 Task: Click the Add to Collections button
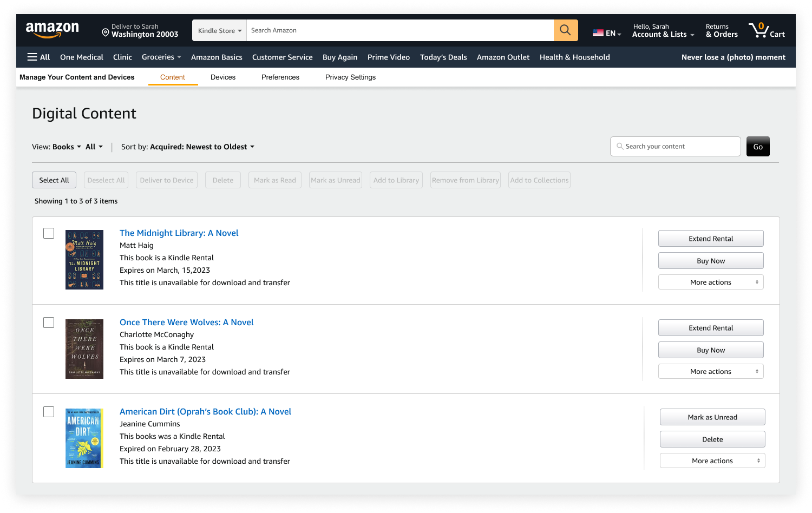click(540, 180)
